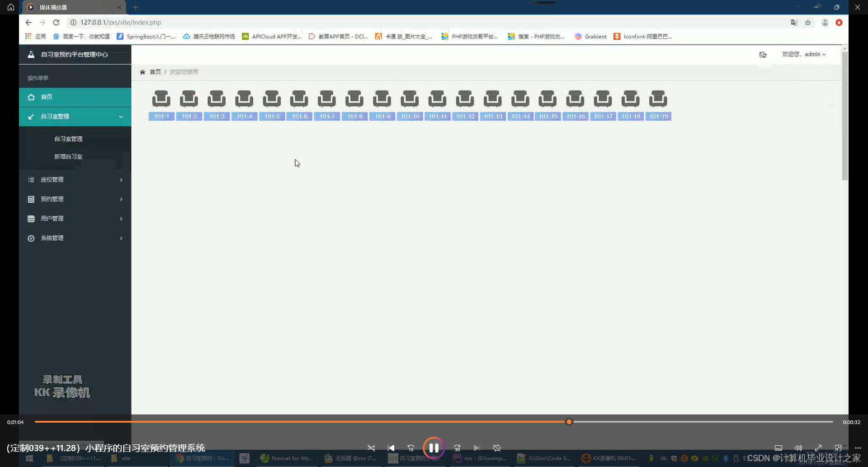Click the 自习室预约平台管理中心 header title
Image resolution: width=868 pixels, height=467 pixels.
coord(75,54)
